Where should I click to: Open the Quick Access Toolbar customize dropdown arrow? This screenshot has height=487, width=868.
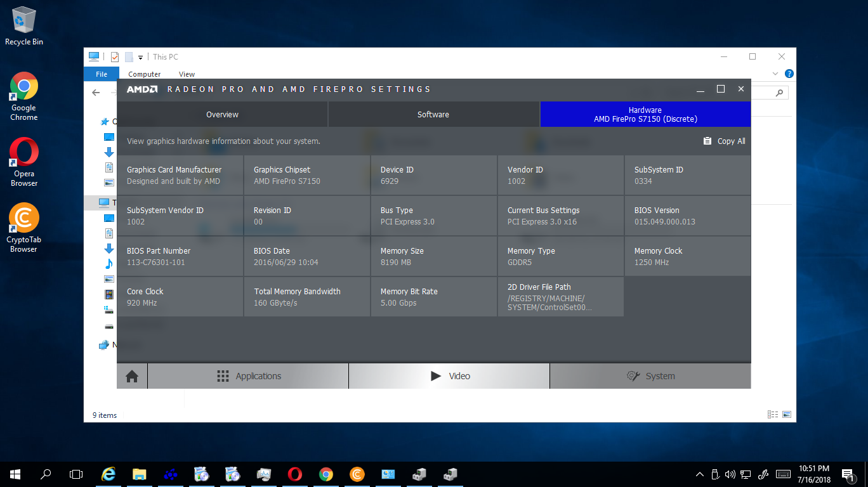[141, 58]
